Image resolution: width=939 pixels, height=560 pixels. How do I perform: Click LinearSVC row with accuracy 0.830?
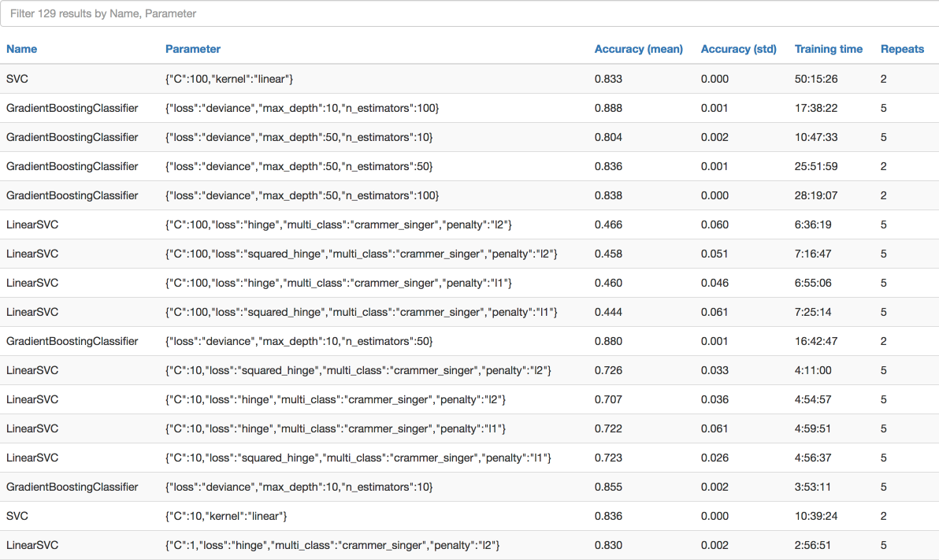click(x=469, y=545)
